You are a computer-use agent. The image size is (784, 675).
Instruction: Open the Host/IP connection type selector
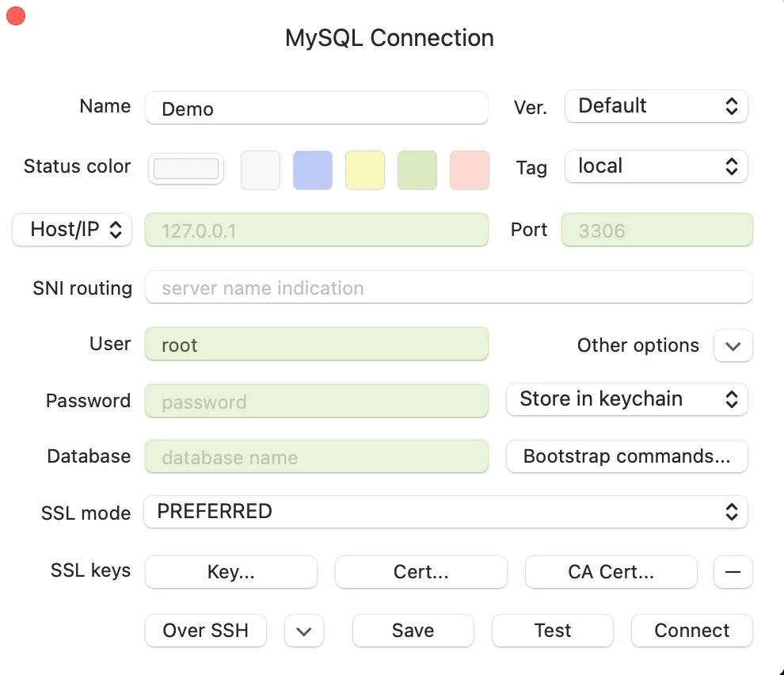pyautogui.click(x=71, y=229)
